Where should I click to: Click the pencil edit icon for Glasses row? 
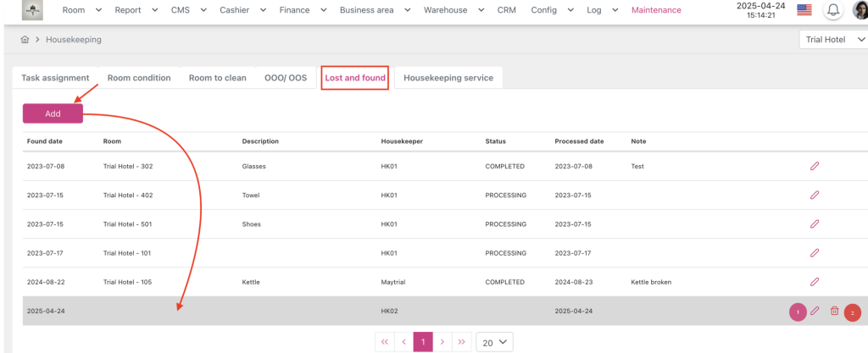[x=814, y=166]
